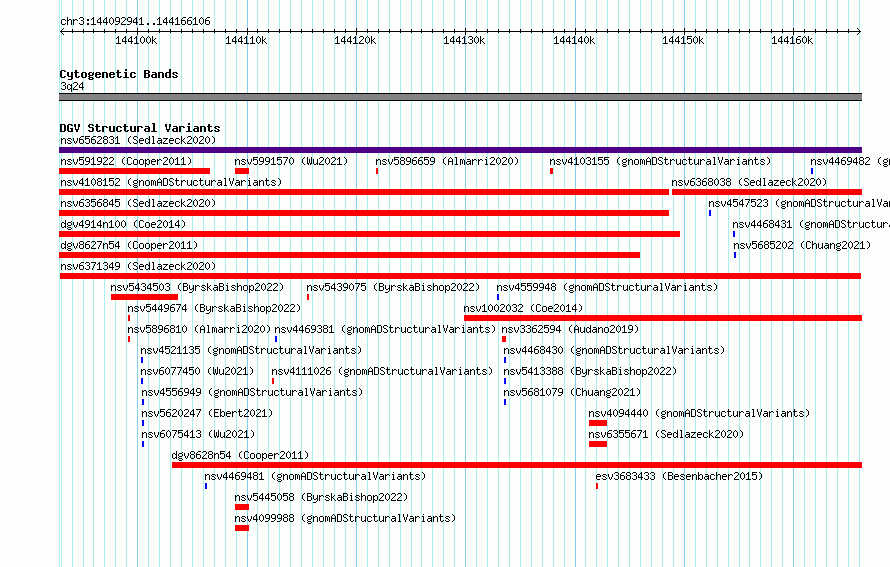Screen dimensions: 890x567
Task: Click the red bar under nsv6356845
Action: [364, 213]
